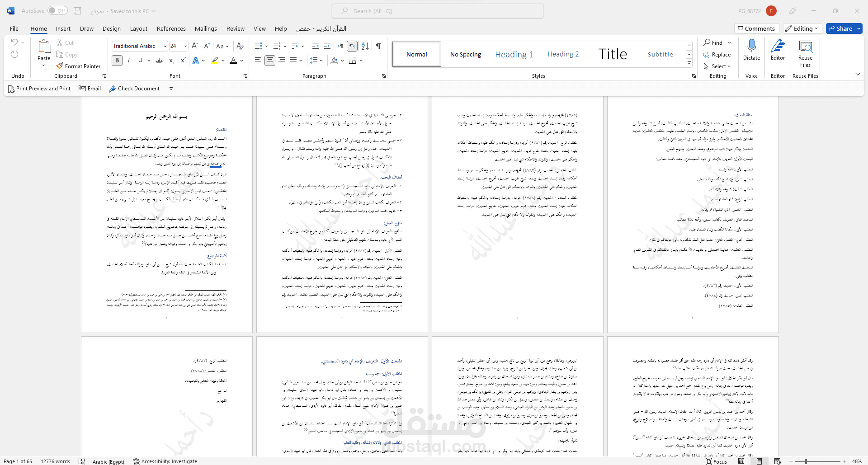Click in the Search box
868x465 pixels.
coord(438,11)
